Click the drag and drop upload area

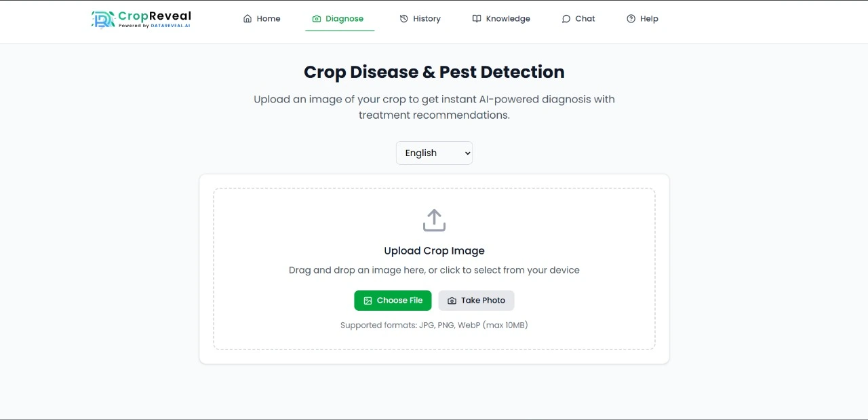434,268
